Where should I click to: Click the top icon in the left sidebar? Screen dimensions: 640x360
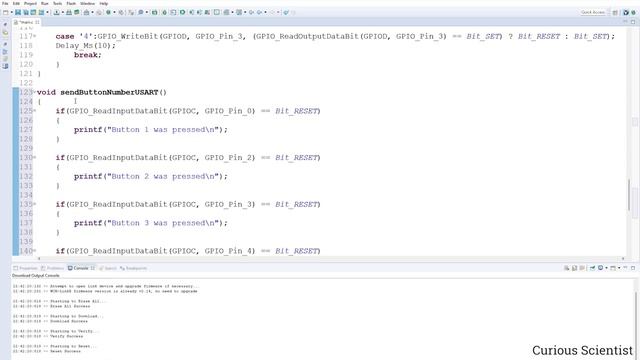(x=5, y=24)
